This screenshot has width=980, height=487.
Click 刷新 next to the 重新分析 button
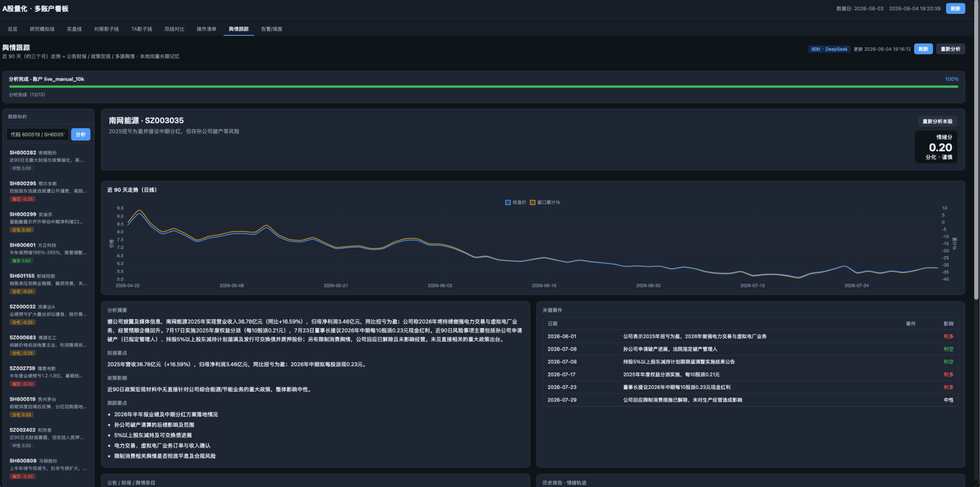923,49
